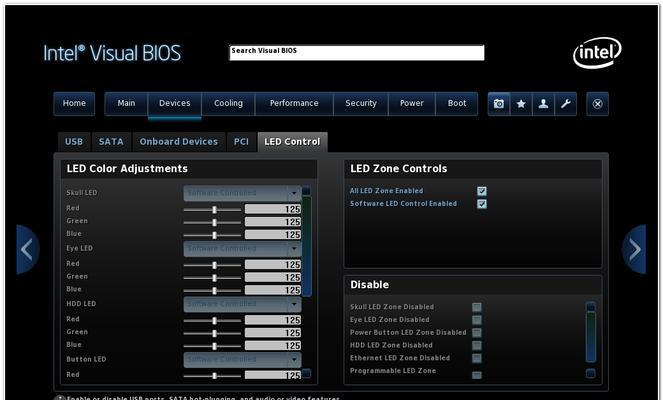Exit BIOS with the X icon

click(x=597, y=104)
